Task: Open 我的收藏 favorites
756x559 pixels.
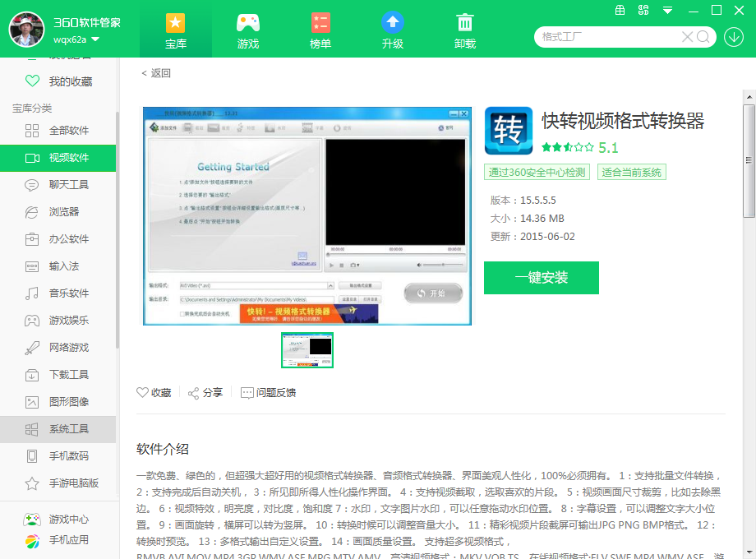Action: [x=58, y=81]
